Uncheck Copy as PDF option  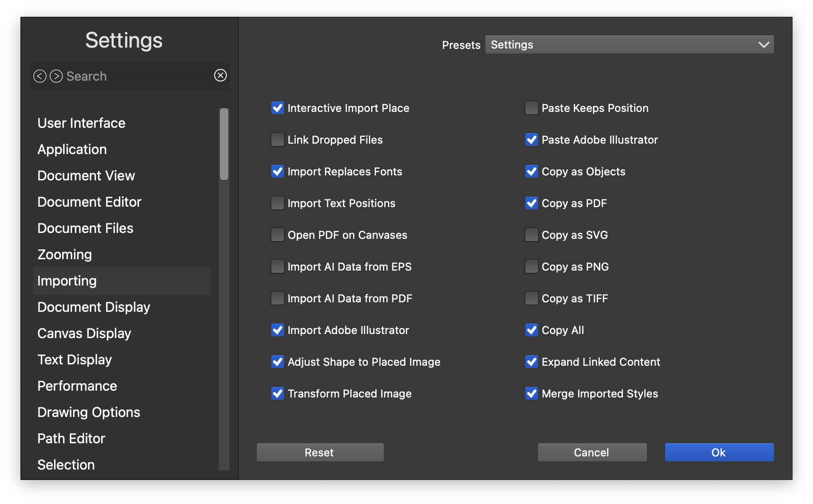[x=531, y=203]
